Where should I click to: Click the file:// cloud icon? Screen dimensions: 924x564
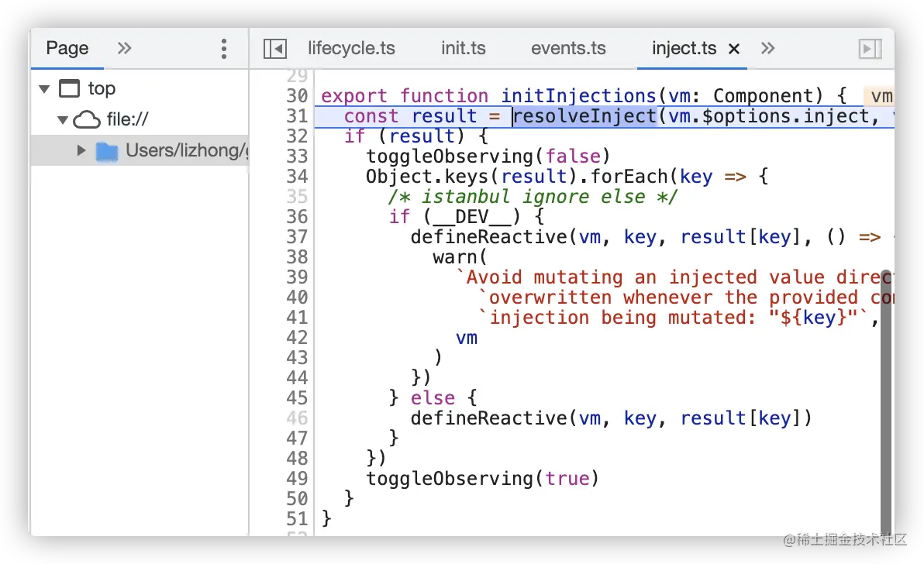(x=87, y=120)
